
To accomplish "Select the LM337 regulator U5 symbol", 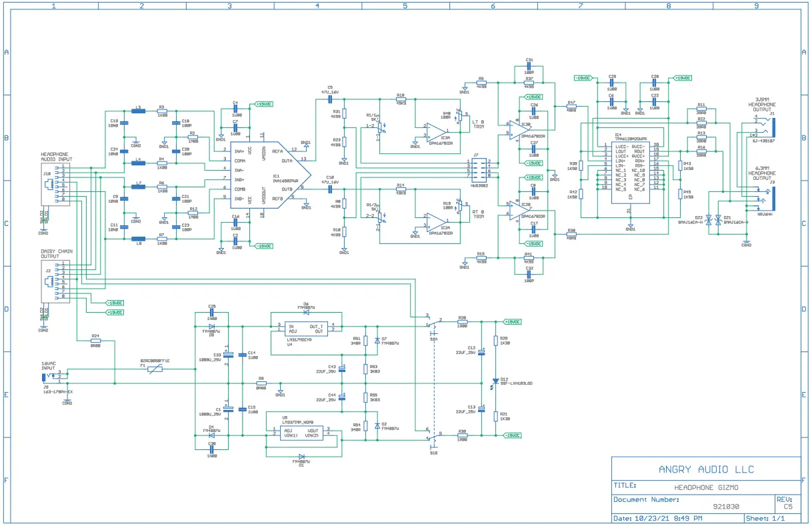I will pos(301,433).
